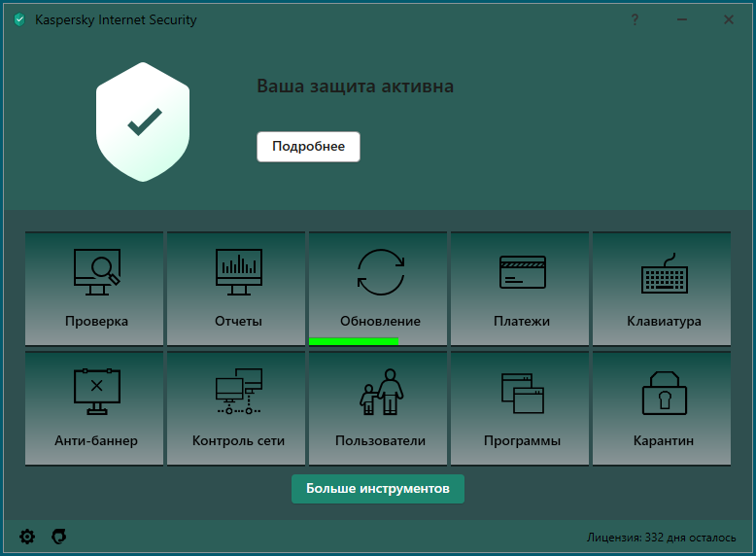Open the Программы application control tile
This screenshot has height=556, width=756.
tap(520, 408)
